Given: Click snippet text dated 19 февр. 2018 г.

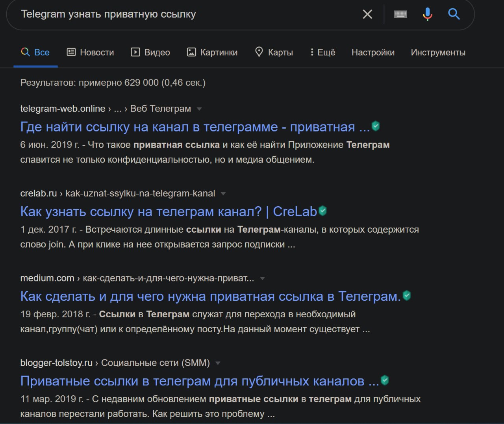Looking at the screenshot, I should [x=195, y=322].
